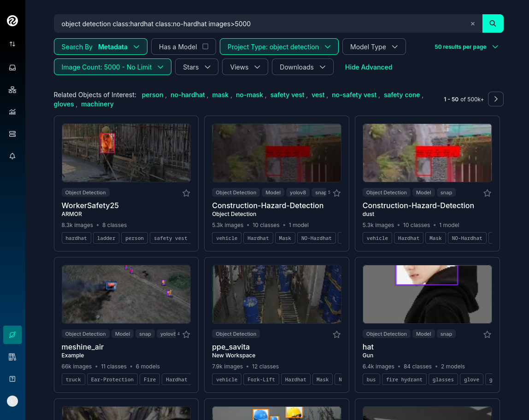Screen dimensions: 529x420
Task: Star the meshine_air project
Action: point(186,334)
